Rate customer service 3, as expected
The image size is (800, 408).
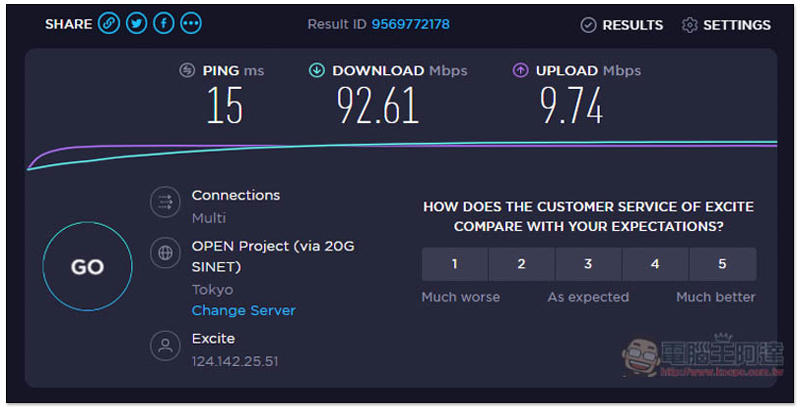point(588,264)
